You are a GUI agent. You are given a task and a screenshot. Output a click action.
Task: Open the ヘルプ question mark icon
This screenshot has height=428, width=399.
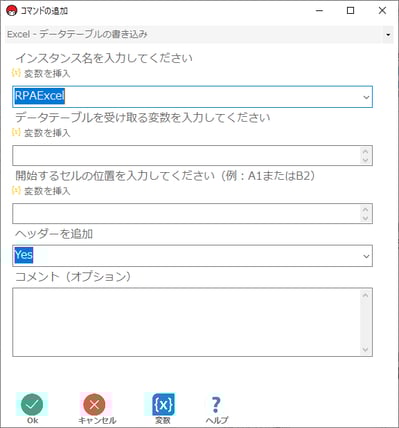coord(216,404)
